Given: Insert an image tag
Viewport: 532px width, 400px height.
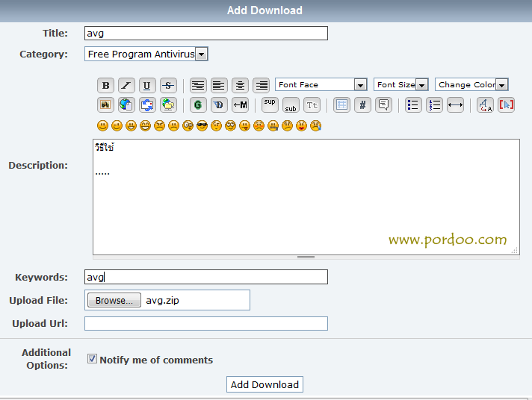Looking at the screenshot, I should [x=105, y=104].
